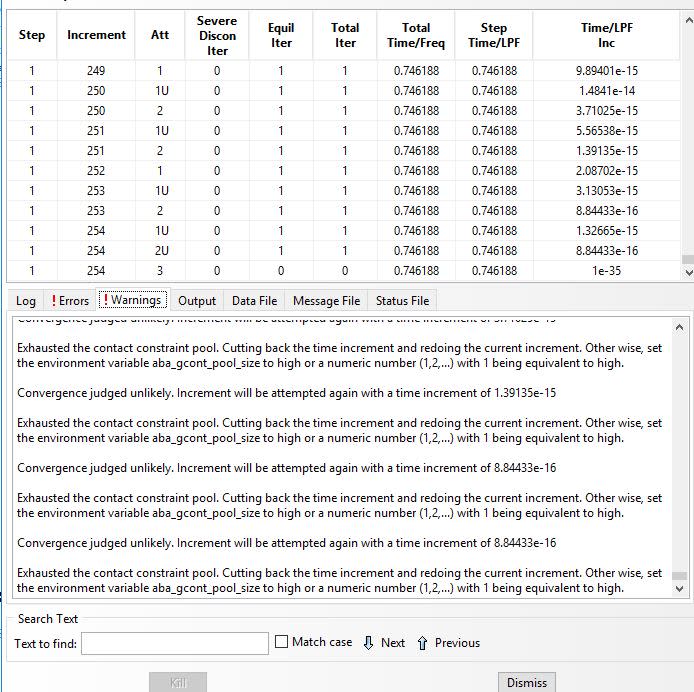Select the 1e-35 time increment value
Viewport: 694px width, 692px height.
click(x=606, y=271)
